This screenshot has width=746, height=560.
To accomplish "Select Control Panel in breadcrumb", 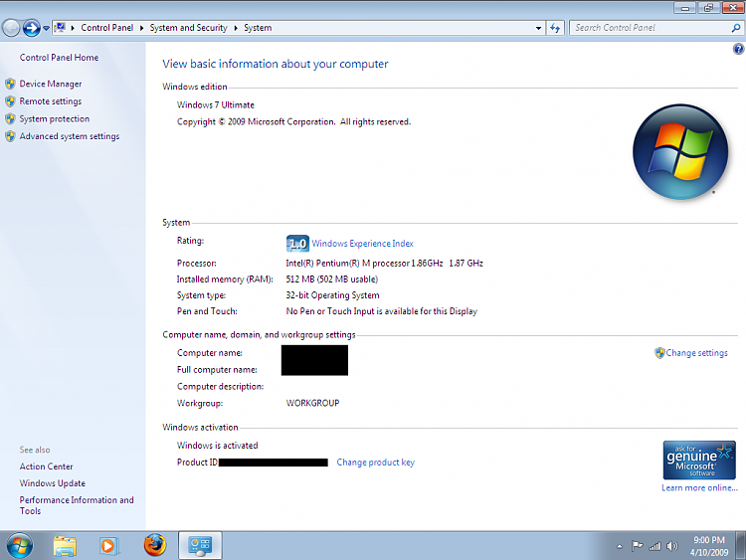I will click(107, 28).
